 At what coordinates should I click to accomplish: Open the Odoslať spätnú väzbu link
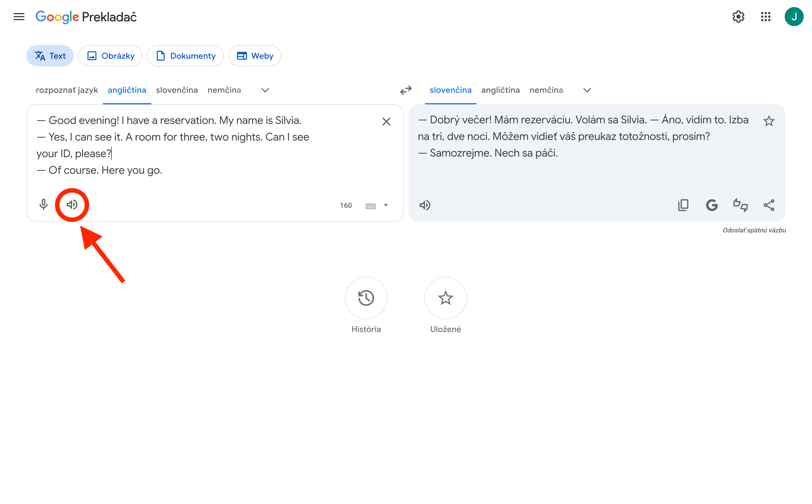point(754,230)
